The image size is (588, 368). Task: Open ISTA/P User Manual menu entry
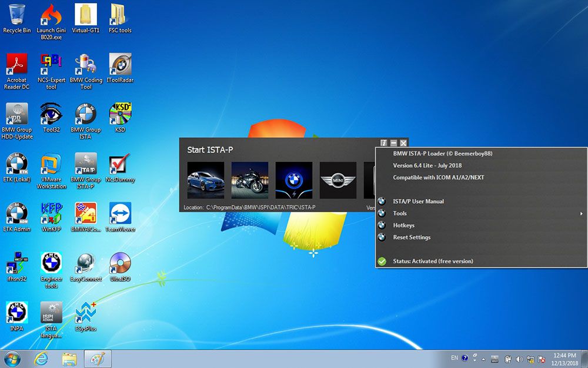tap(481, 201)
